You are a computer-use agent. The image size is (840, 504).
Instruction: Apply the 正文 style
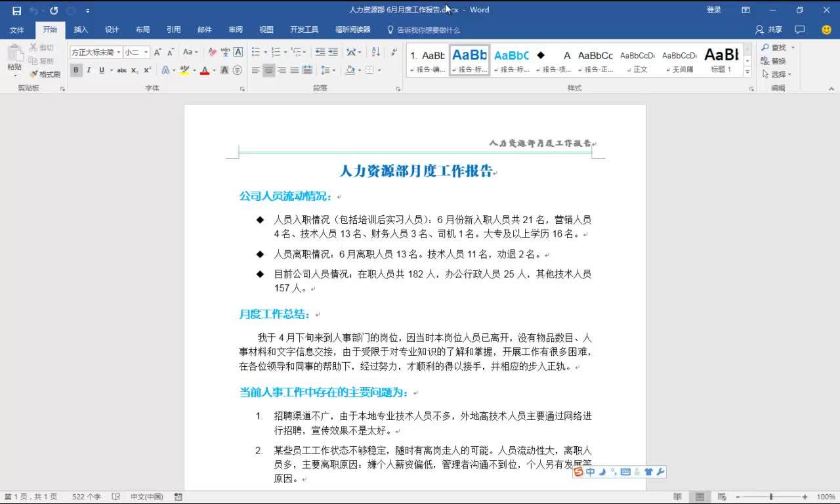click(637, 60)
